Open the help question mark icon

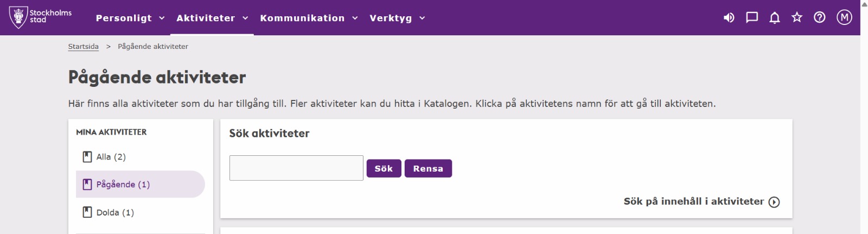820,18
